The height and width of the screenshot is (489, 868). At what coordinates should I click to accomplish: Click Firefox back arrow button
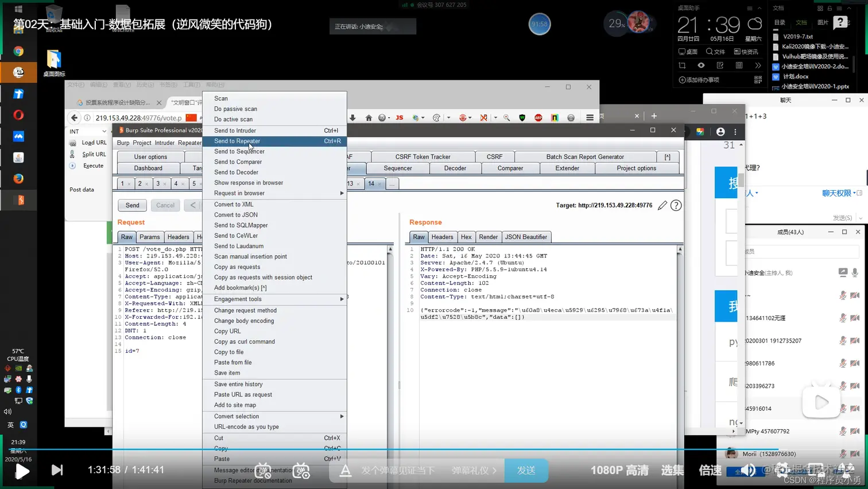coord(74,118)
